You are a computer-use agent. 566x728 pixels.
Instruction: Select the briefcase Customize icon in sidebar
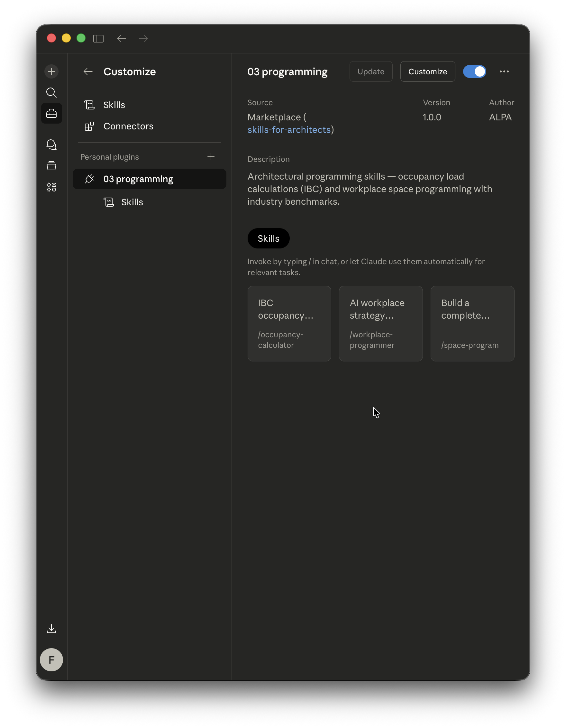click(x=51, y=113)
